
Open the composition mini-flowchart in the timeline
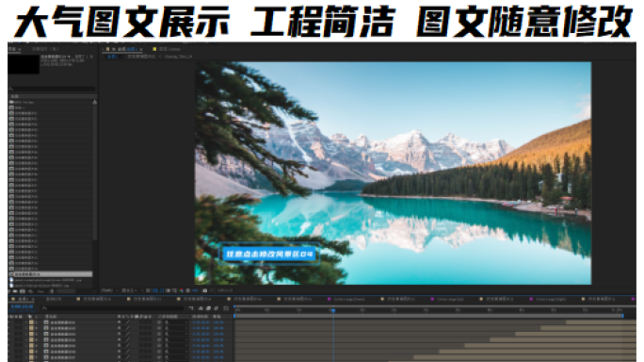tap(191, 308)
